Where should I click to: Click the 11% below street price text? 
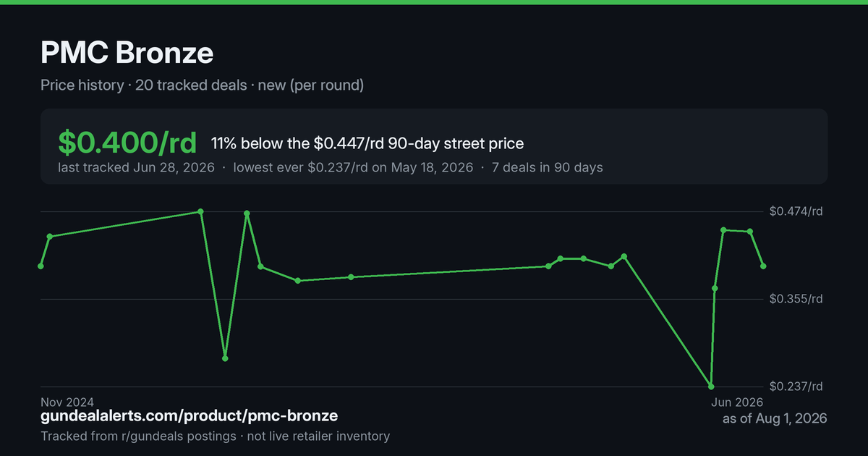pyautogui.click(x=367, y=143)
